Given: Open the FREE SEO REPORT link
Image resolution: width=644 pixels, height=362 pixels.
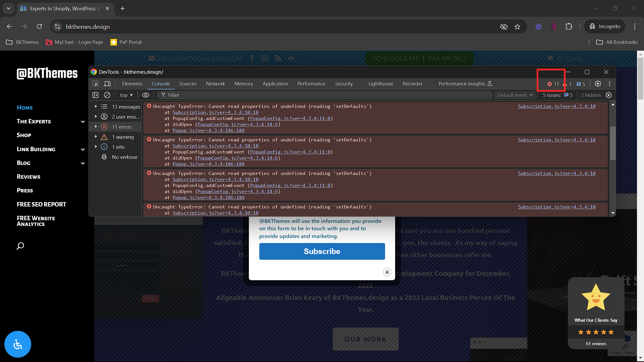Looking at the screenshot, I should 41,204.
